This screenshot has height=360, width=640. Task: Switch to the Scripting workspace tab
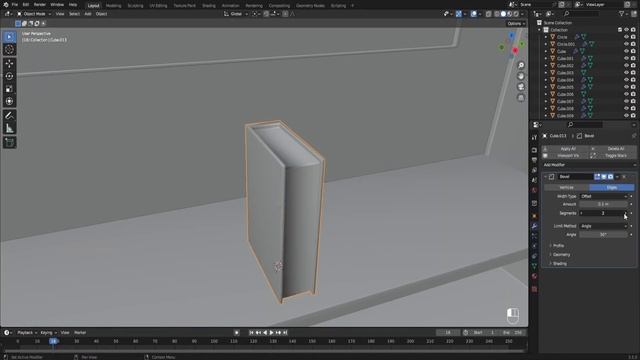(x=338, y=6)
